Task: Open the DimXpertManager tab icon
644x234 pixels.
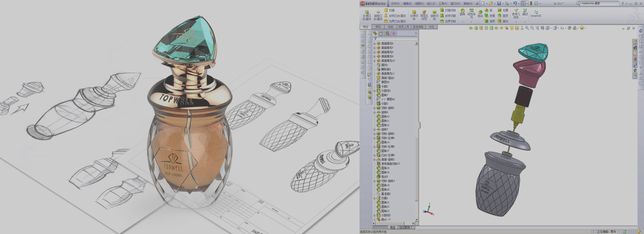Action: (x=393, y=33)
